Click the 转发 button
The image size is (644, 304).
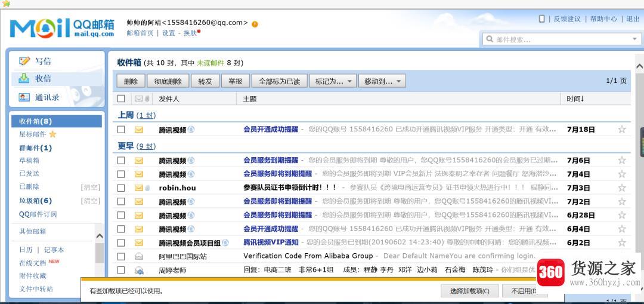tap(205, 81)
